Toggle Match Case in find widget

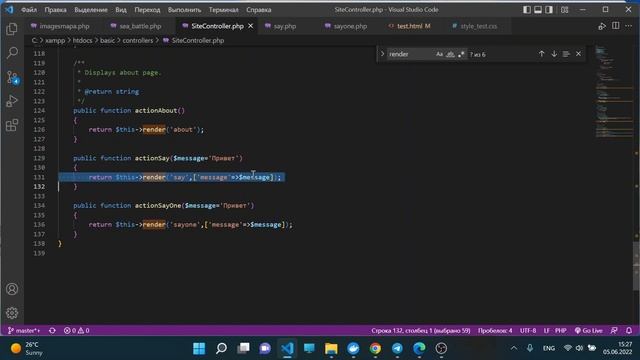click(x=439, y=54)
